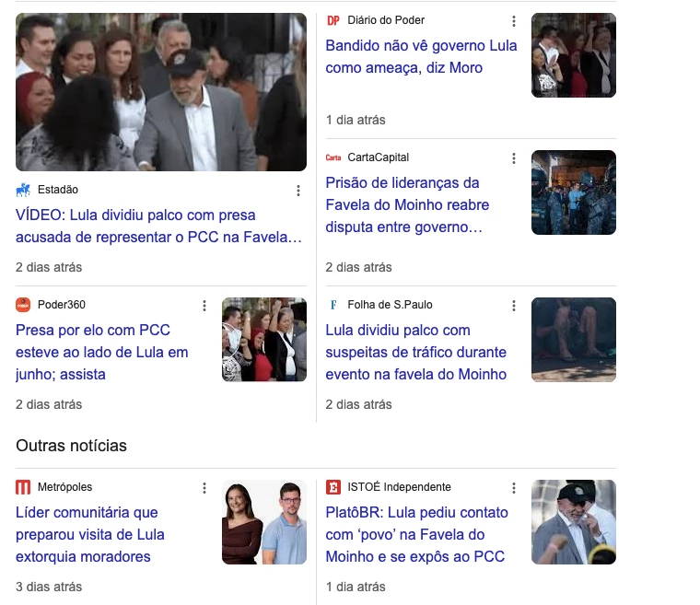Click the Metrópoles source icon

[23, 487]
